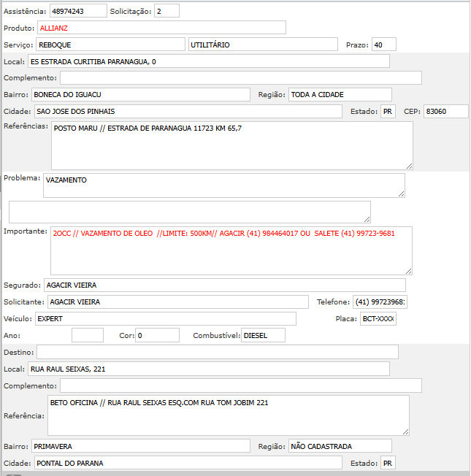This screenshot has width=471, height=476.
Task: Select the Placa field BCT-XXXX
Action: point(378,319)
